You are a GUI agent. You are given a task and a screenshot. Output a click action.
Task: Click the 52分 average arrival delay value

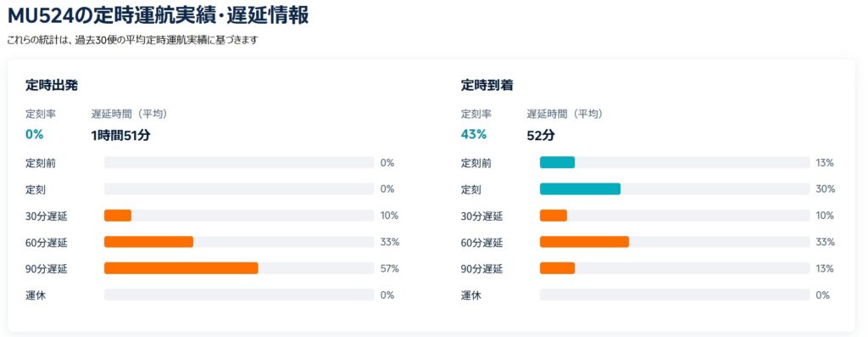coord(541,135)
